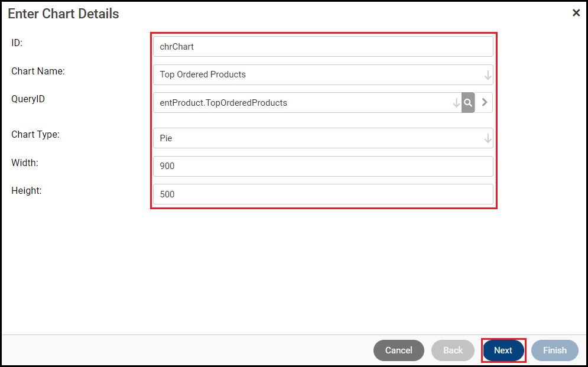Go to previous step with Back

453,350
